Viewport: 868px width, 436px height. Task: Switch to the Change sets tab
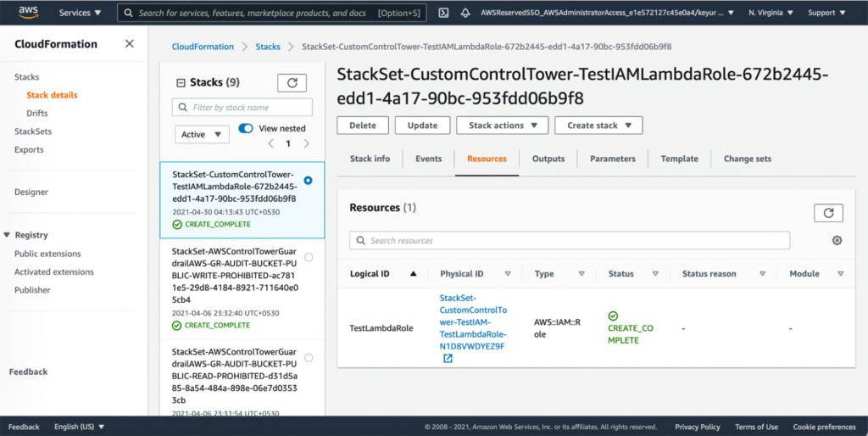748,159
